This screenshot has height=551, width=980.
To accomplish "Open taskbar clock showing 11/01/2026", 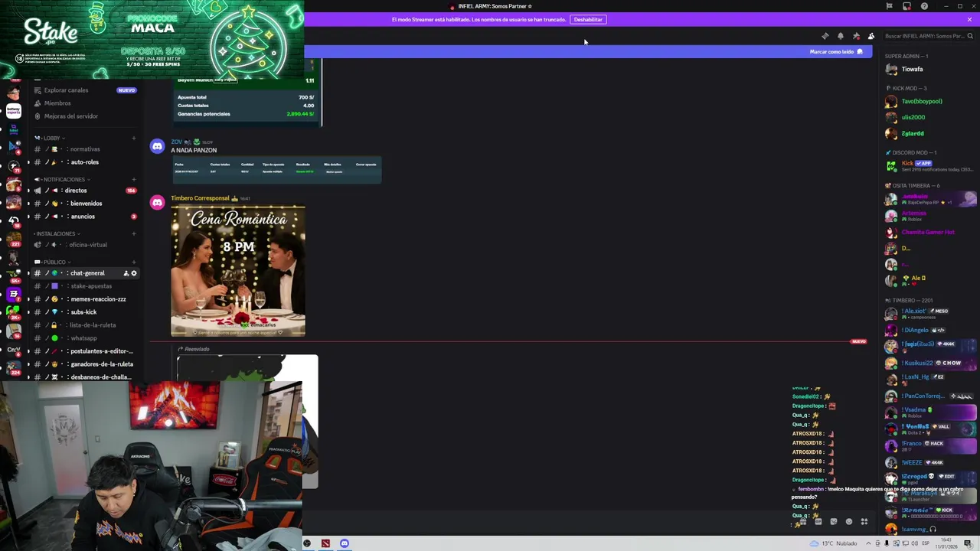I will (x=946, y=543).
